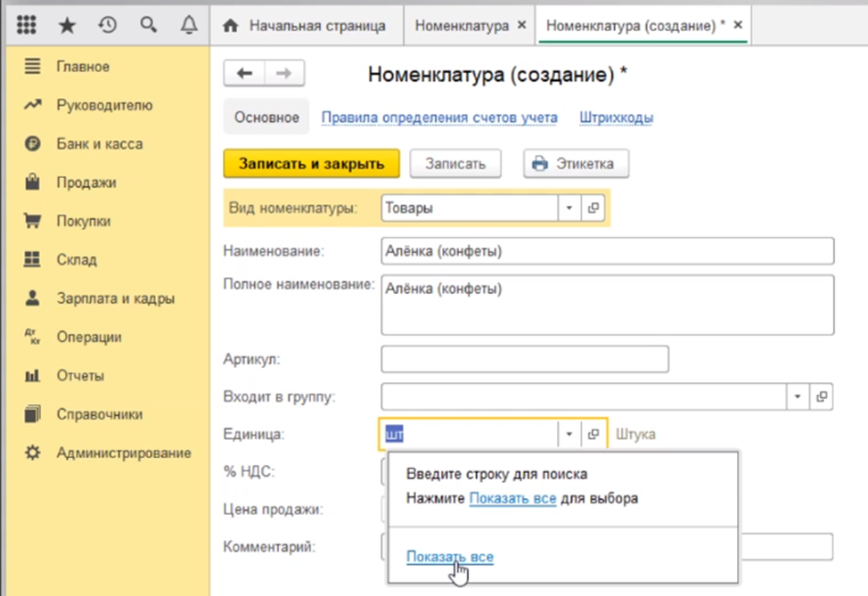
Task: Click the forward arrow navigation button
Action: (283, 74)
